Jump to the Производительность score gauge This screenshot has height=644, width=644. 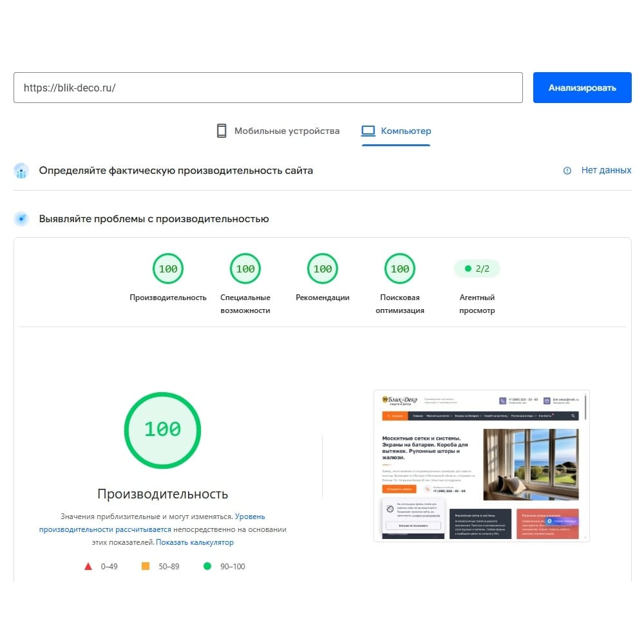[x=168, y=269]
